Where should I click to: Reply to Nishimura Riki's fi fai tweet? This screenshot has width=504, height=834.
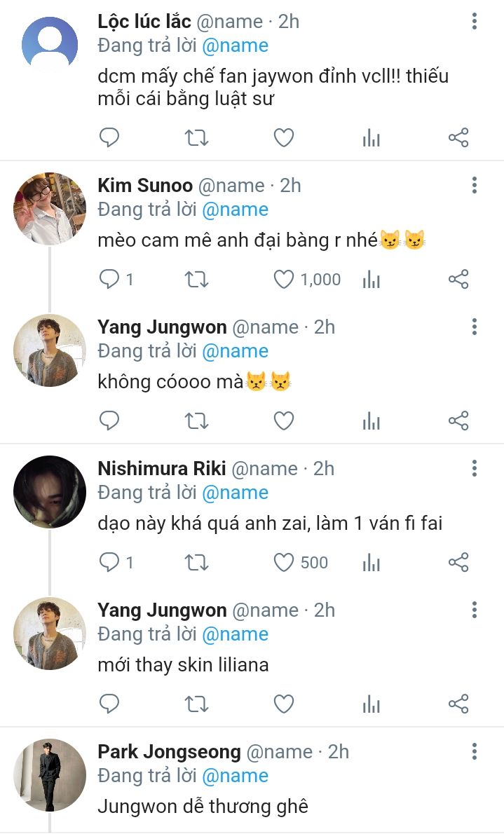(109, 563)
